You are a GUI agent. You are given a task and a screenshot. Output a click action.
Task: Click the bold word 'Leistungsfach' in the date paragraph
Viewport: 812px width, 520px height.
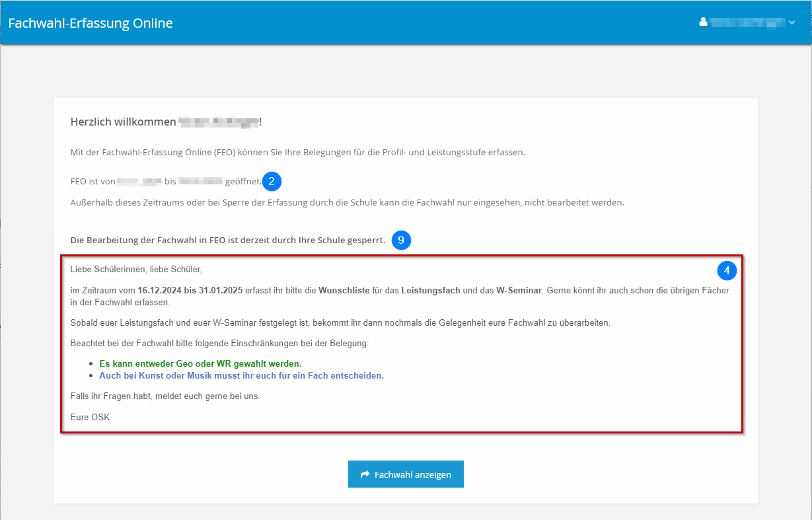431,290
